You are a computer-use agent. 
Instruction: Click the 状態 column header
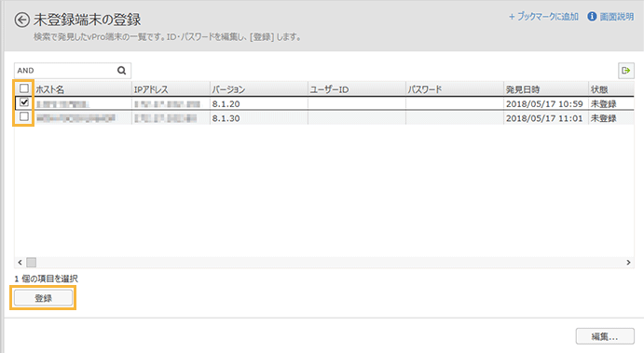click(x=611, y=89)
